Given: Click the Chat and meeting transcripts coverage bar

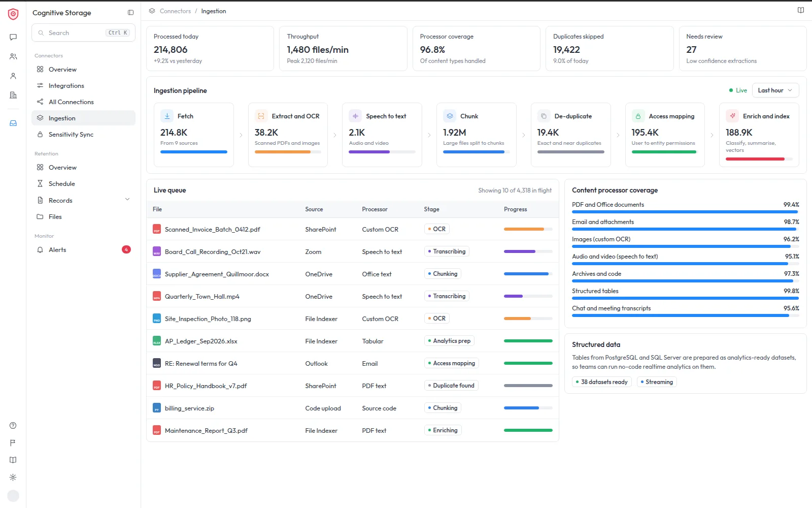Looking at the screenshot, I should [685, 315].
